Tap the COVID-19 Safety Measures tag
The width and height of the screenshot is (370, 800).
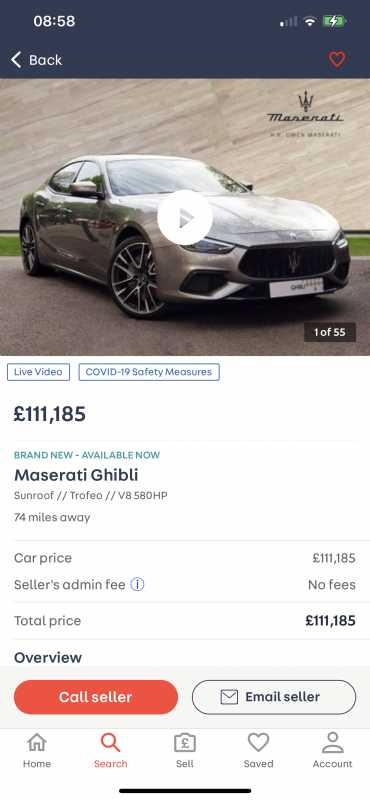tap(149, 372)
